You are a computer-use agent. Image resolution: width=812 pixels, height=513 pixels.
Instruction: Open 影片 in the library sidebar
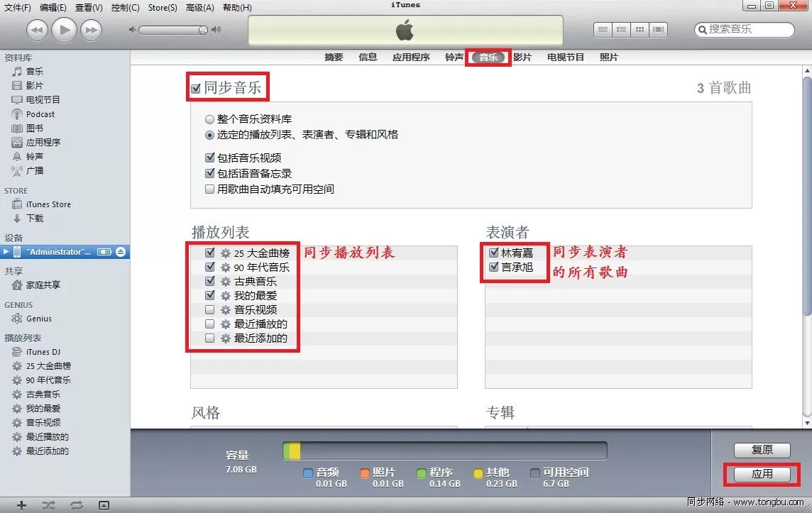(35, 85)
